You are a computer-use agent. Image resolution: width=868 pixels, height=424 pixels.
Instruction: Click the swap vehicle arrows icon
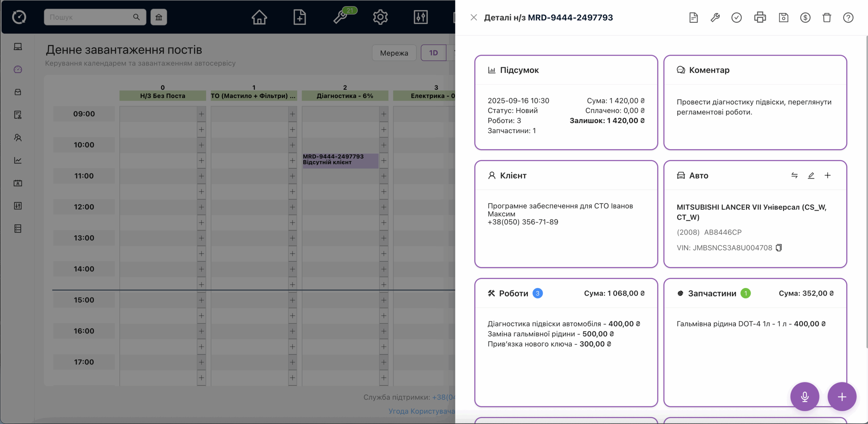(794, 175)
